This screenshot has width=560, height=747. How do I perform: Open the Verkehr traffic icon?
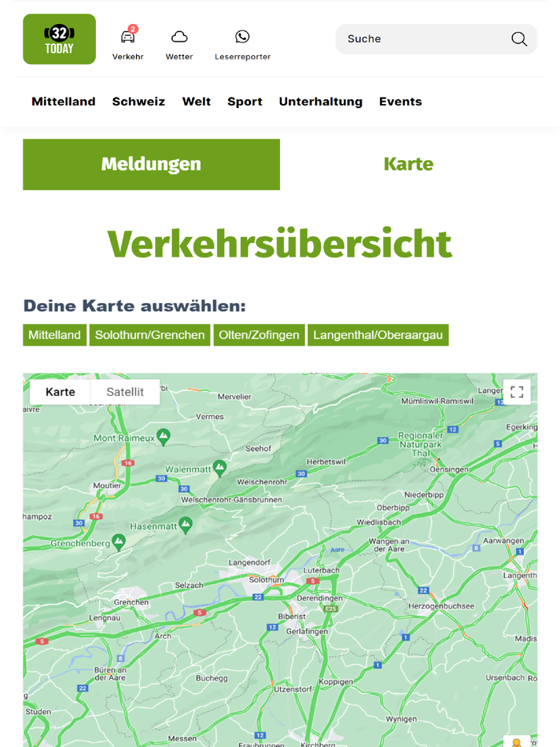pyautogui.click(x=128, y=37)
